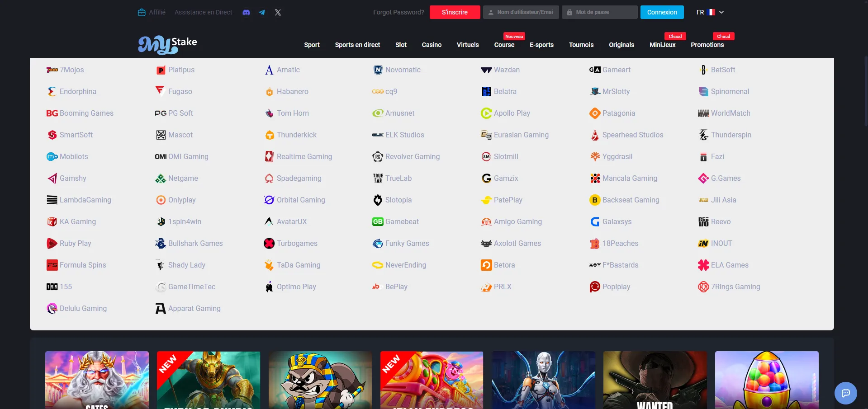Click the MyStake logo
Image resolution: width=868 pixels, height=409 pixels.
click(x=167, y=44)
